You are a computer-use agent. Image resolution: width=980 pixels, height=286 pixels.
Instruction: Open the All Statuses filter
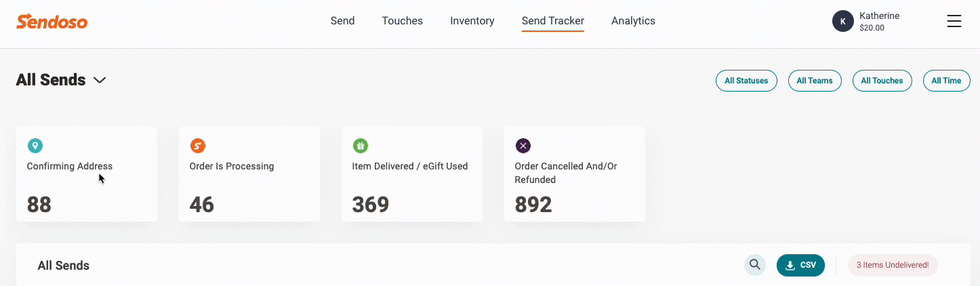(x=746, y=81)
